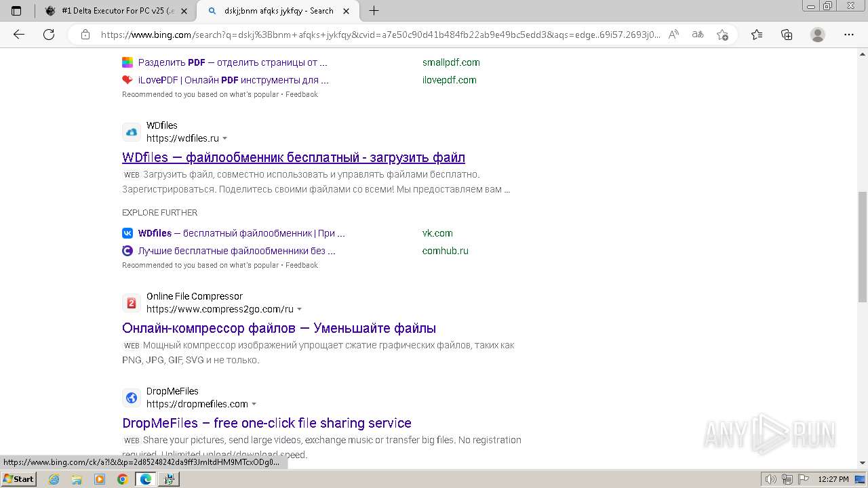Select the dskj;bnm afqks Search tab
This screenshot has height=488, width=868.
[278, 11]
